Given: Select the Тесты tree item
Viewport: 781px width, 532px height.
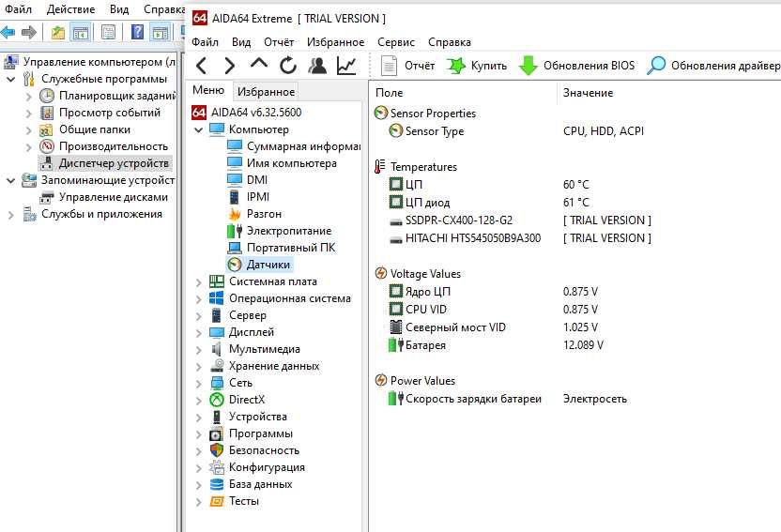Looking at the screenshot, I should [243, 502].
